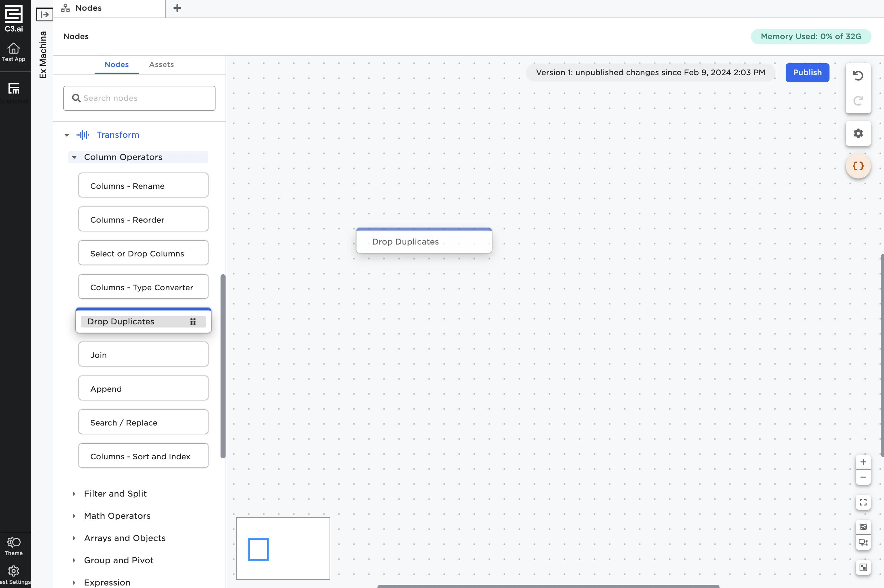The image size is (884, 588).
Task: Click the Publish button
Action: pos(807,72)
